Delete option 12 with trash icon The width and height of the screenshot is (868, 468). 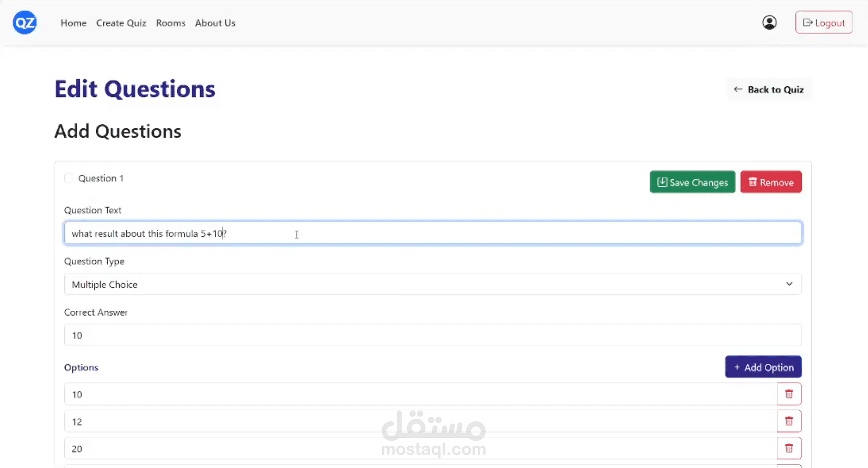pos(789,421)
